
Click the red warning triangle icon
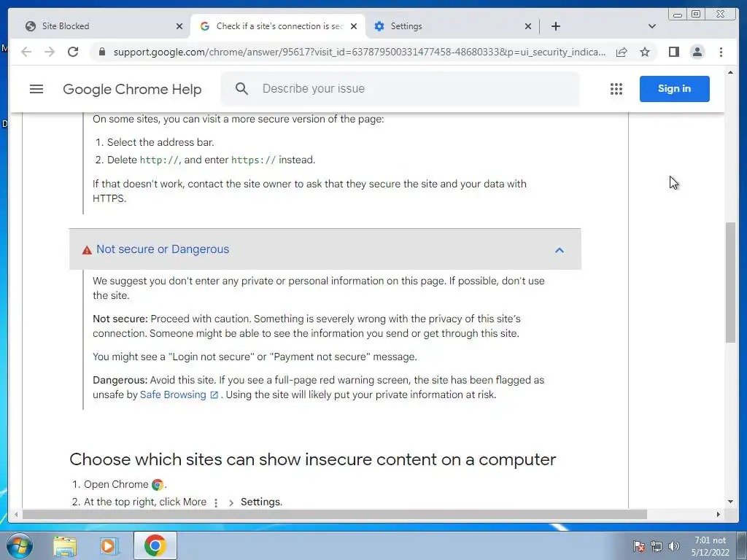(x=87, y=250)
